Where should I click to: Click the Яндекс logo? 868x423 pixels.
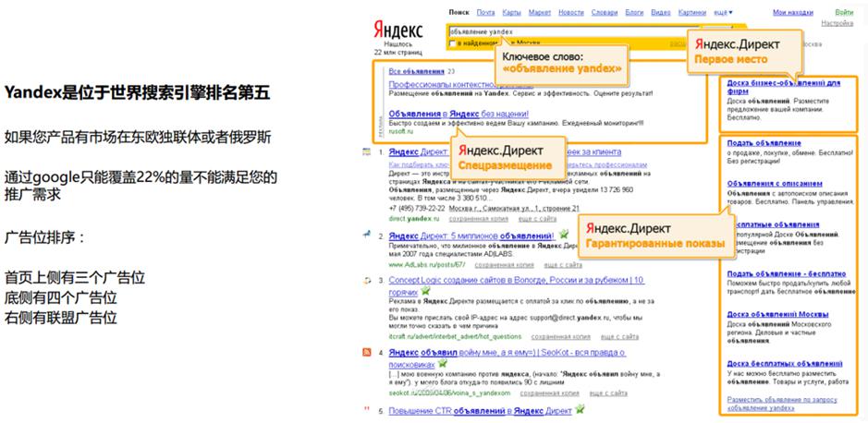[397, 30]
